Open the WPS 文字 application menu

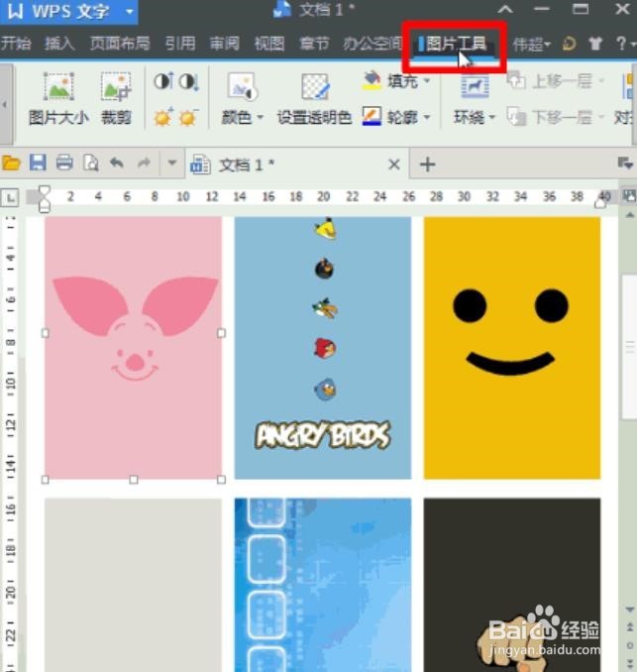[68, 11]
